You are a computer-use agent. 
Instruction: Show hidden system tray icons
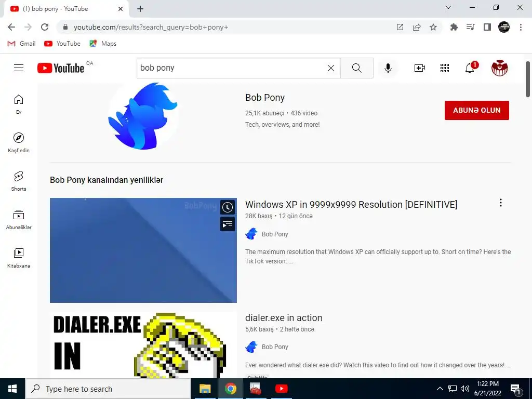440,389
